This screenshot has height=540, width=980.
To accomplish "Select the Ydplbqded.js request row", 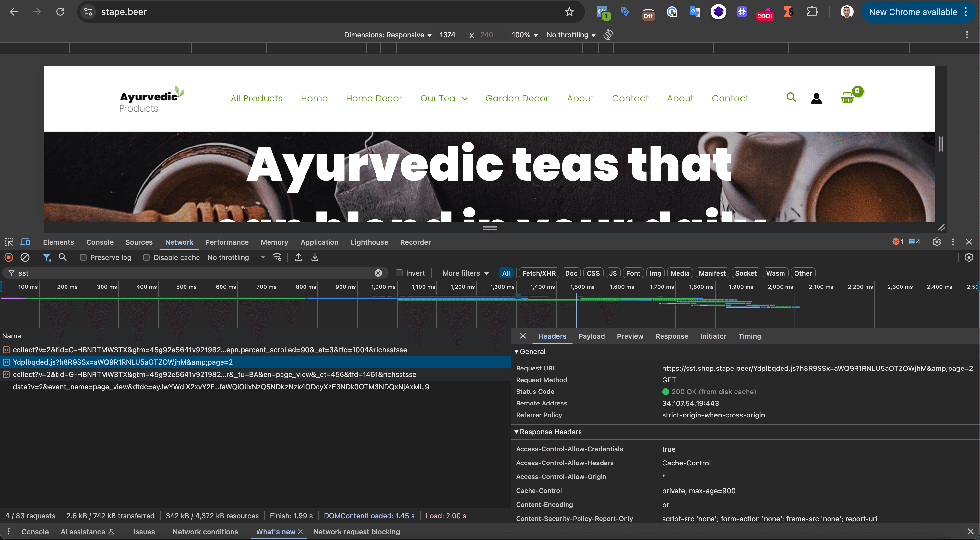I will [x=256, y=362].
